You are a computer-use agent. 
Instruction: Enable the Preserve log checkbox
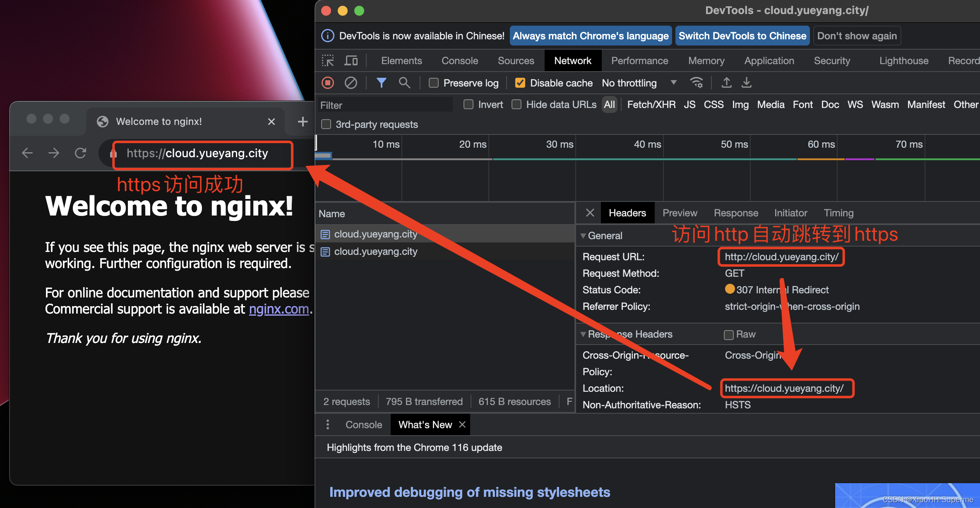(x=434, y=83)
